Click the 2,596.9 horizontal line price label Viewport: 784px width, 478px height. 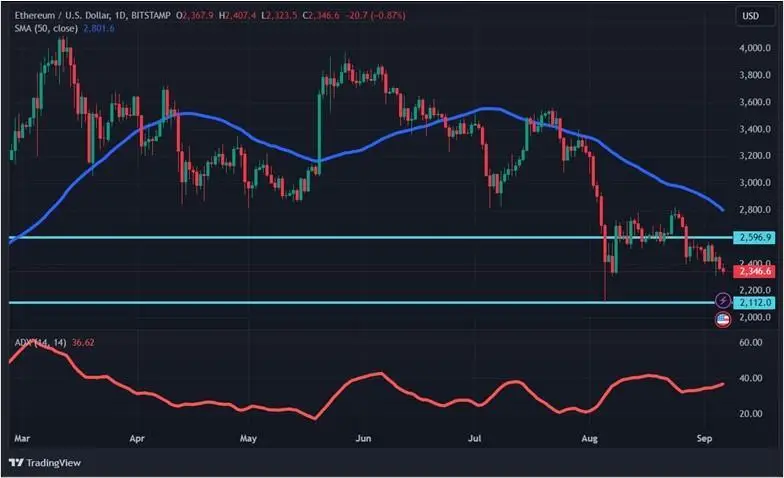(753, 237)
